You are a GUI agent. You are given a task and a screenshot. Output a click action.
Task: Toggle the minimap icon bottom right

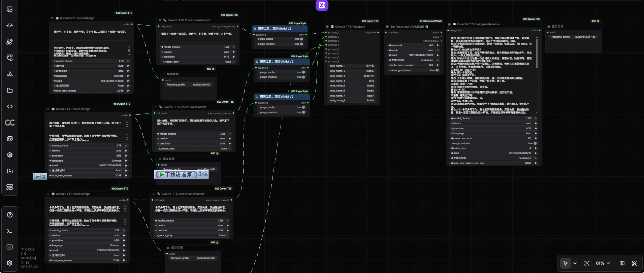(x=622, y=263)
